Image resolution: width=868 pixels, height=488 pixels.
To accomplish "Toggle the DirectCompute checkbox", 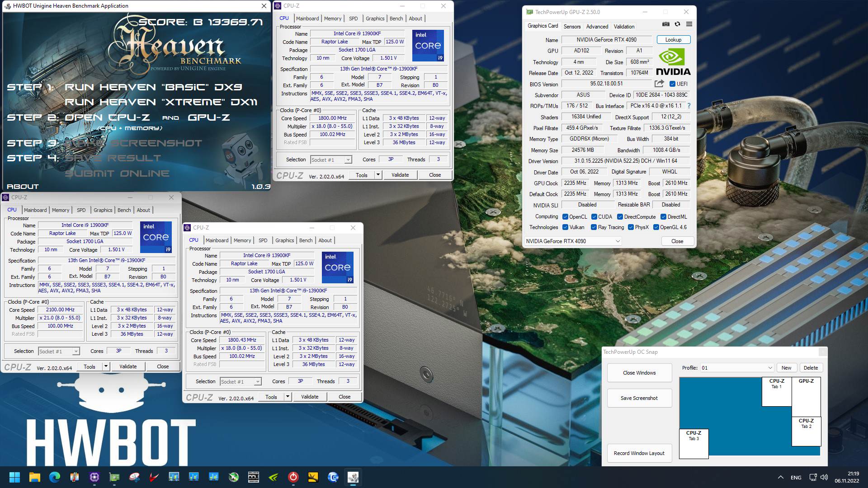I will pyautogui.click(x=620, y=217).
